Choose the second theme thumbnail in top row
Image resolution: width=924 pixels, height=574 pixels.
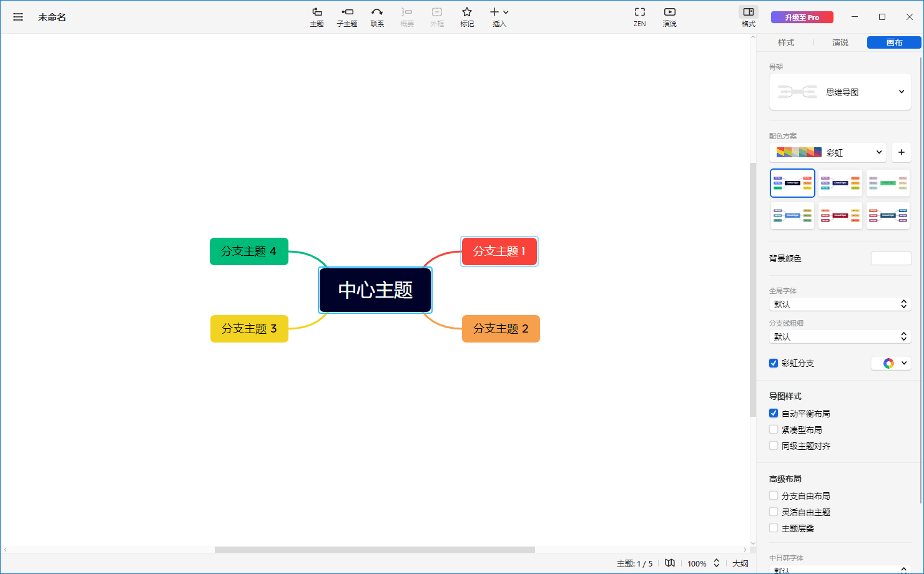click(840, 183)
